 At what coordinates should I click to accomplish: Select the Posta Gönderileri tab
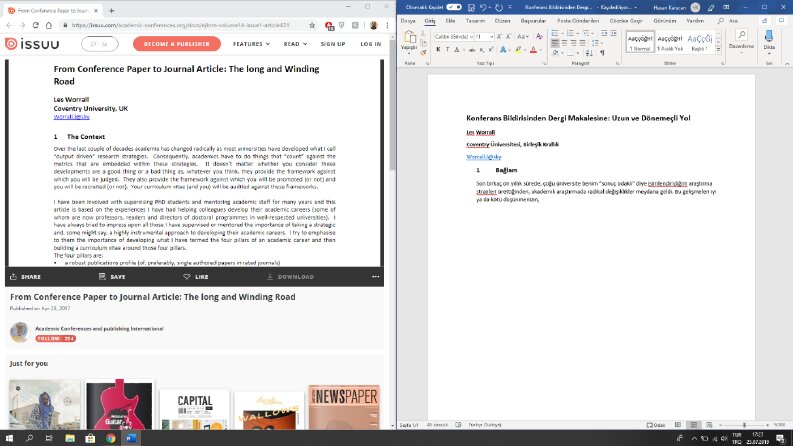click(x=578, y=21)
